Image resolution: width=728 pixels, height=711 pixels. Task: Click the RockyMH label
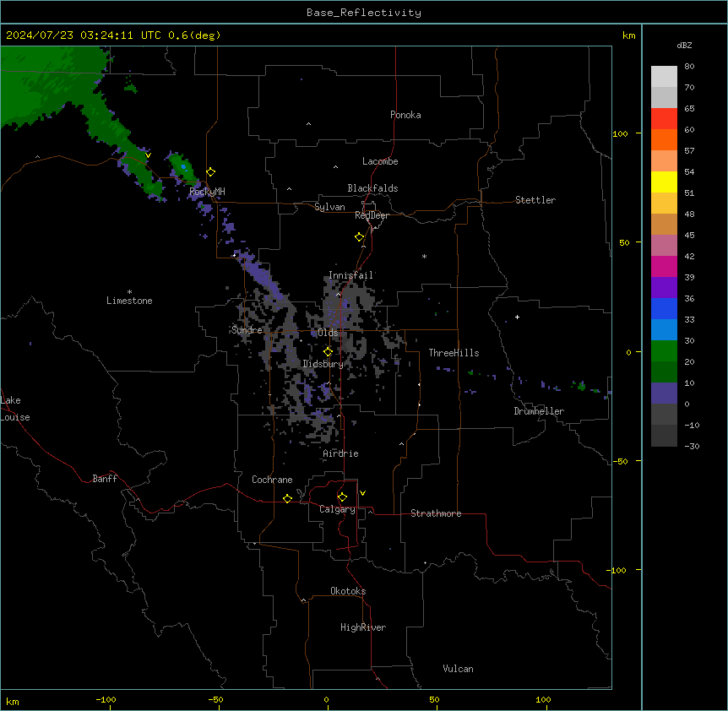207,192
